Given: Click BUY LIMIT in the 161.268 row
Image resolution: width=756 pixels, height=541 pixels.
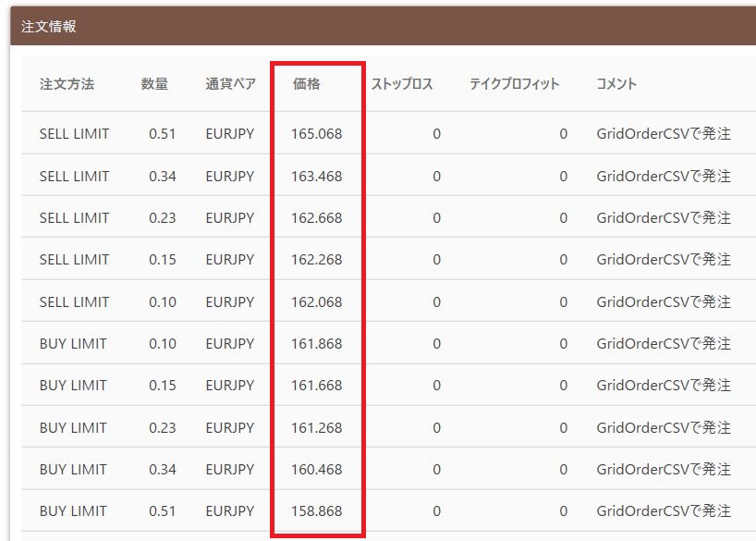Looking at the screenshot, I should coord(73,427).
